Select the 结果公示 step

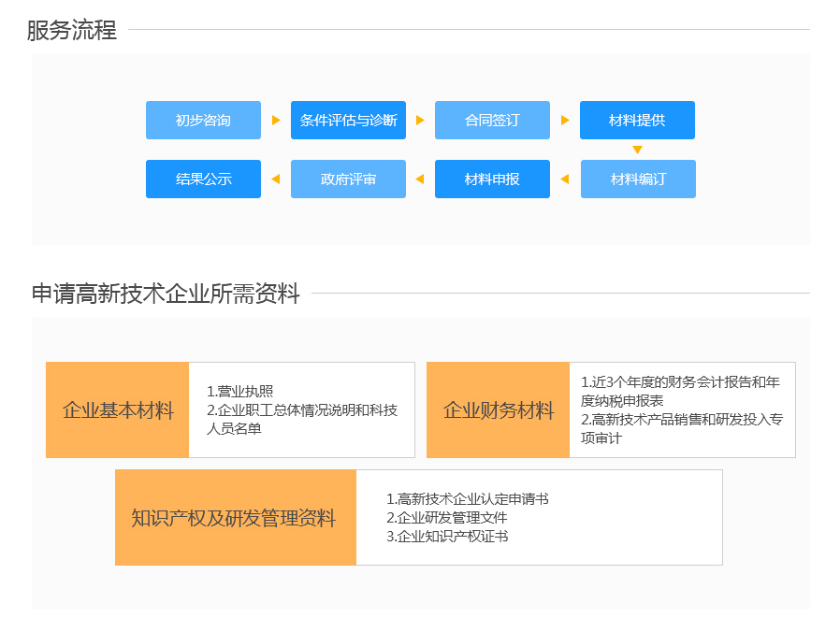tap(203, 180)
